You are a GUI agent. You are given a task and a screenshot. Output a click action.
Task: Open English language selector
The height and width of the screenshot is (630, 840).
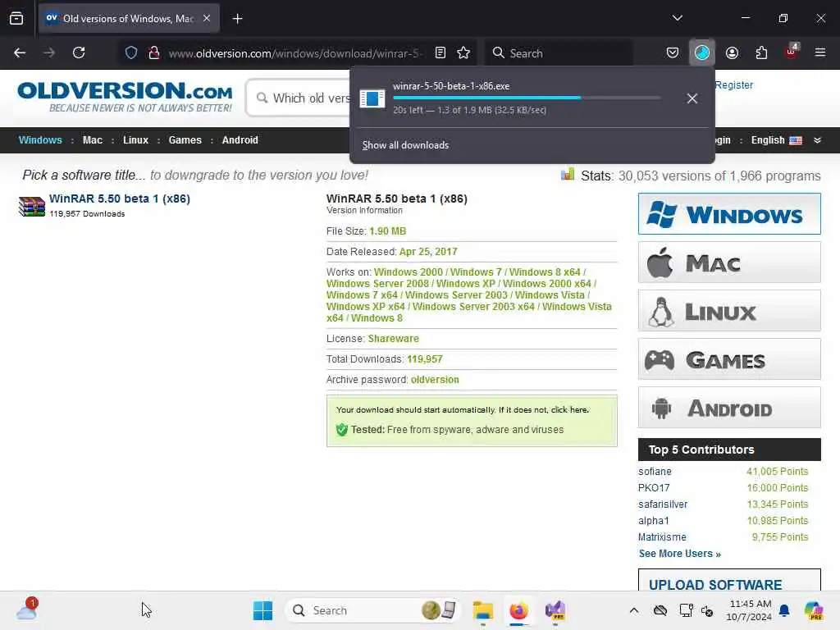pos(776,139)
